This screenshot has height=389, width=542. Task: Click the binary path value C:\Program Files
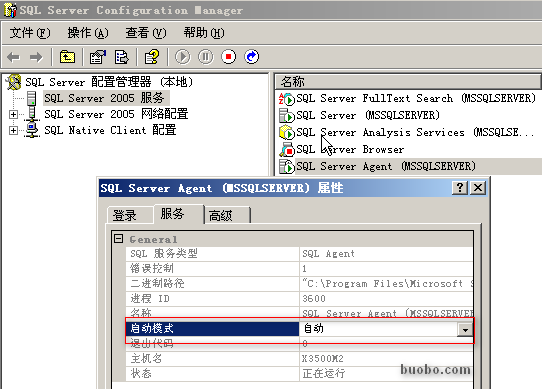[x=387, y=284]
